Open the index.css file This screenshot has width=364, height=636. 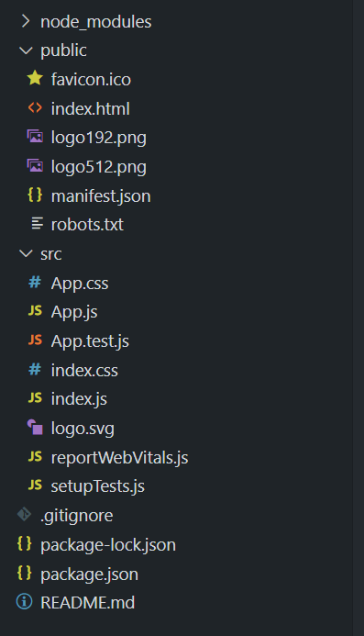[x=84, y=371]
